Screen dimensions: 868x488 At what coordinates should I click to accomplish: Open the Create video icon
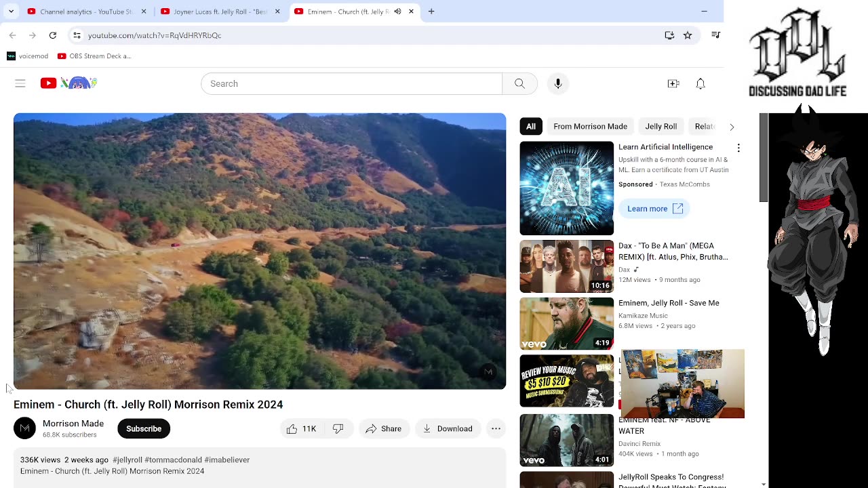coord(673,83)
